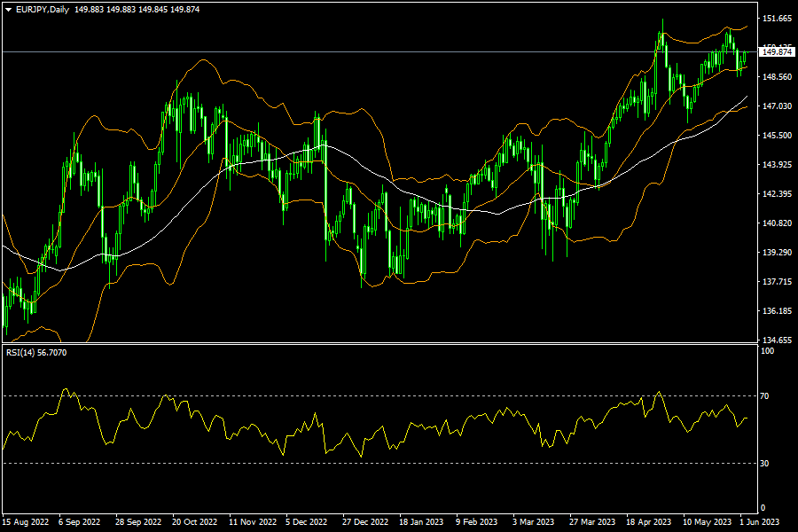Click the 139.290 price axis label
798x532 pixels.
tap(777, 253)
